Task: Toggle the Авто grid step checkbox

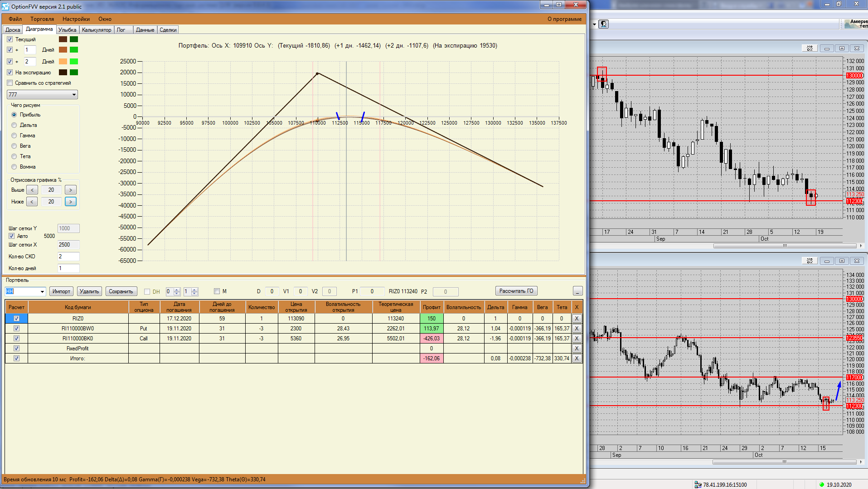Action: [12, 236]
